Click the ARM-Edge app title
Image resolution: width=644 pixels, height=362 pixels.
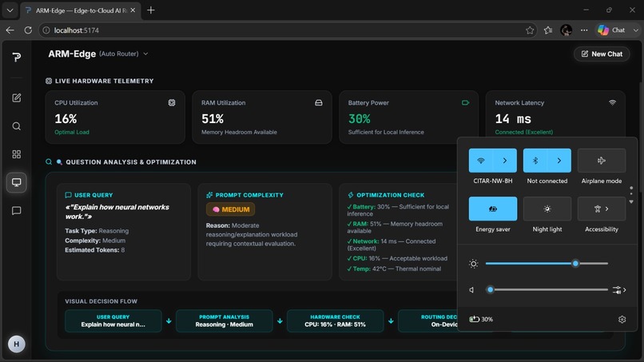click(x=72, y=54)
